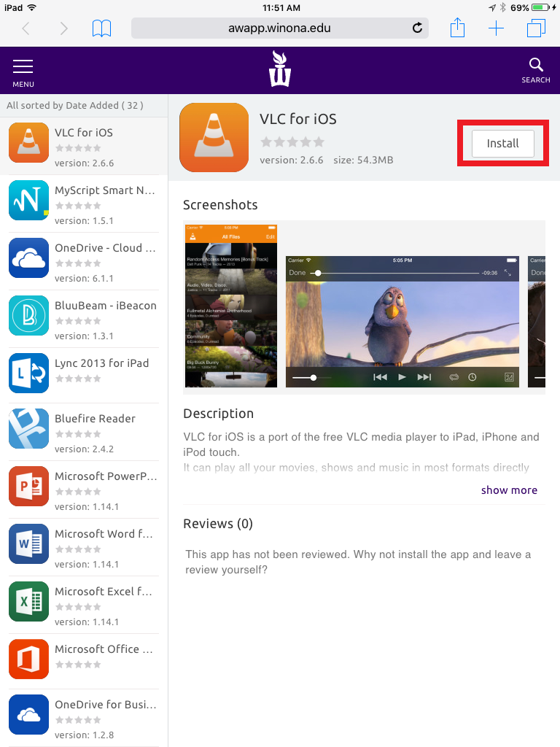Go back with Safari back arrow
Image resolution: width=560 pixels, height=747 pixels.
tap(26, 28)
